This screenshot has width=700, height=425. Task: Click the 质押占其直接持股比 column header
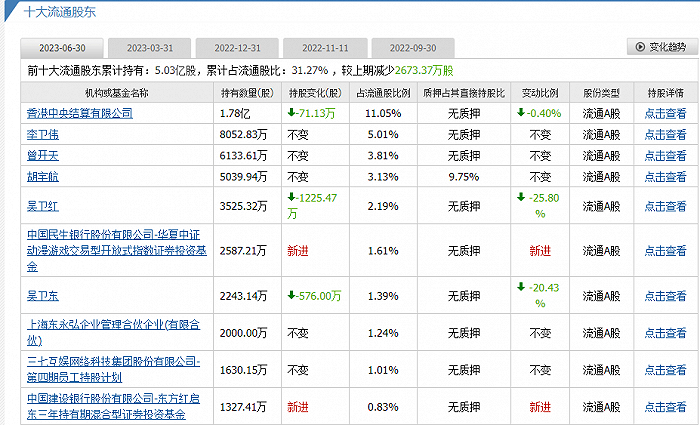click(x=464, y=93)
